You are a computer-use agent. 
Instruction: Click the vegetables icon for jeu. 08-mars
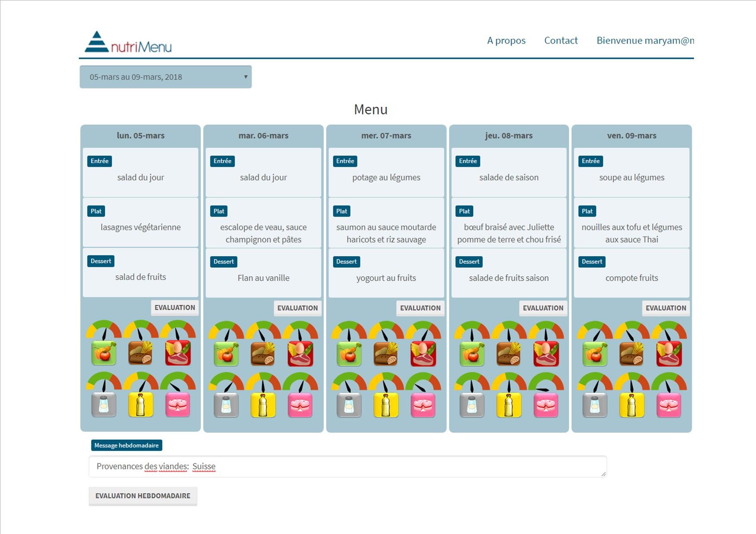click(472, 354)
